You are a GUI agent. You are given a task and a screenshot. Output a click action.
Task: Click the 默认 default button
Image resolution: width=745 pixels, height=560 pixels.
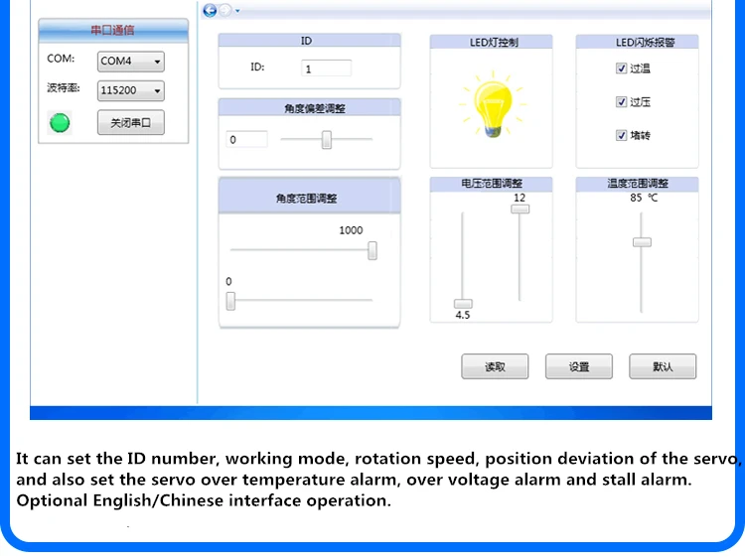[663, 366]
